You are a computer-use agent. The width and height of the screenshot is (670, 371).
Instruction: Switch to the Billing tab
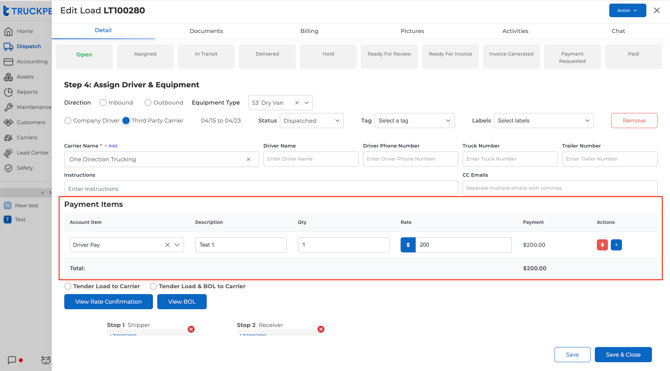309,31
